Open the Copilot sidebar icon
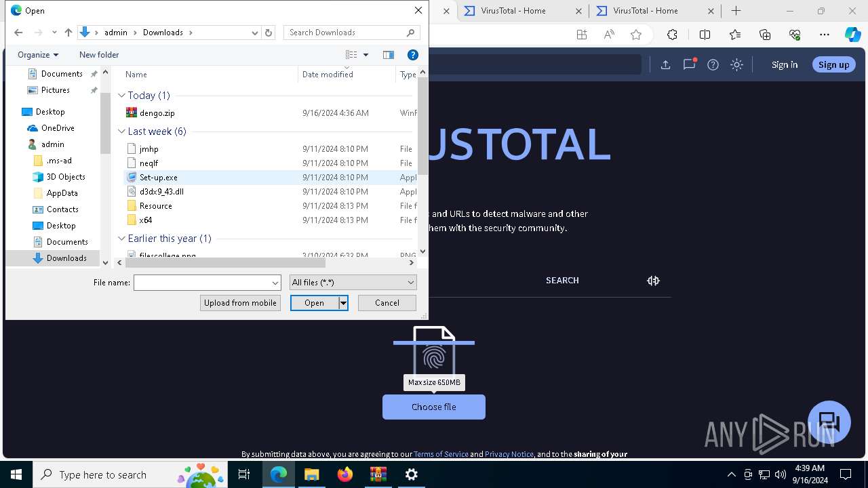Viewport: 868px width, 488px height. (852, 35)
